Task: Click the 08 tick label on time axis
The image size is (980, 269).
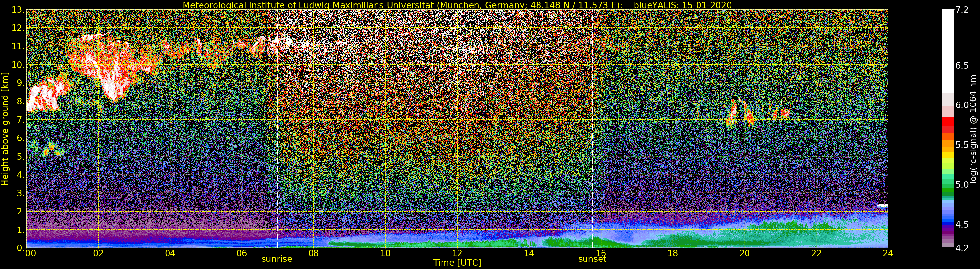Action: coord(313,253)
